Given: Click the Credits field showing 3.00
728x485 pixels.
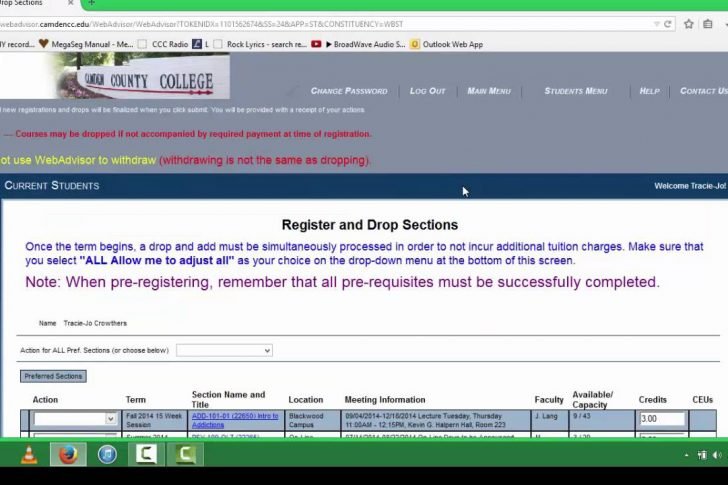Looking at the screenshot, I should (662, 419).
